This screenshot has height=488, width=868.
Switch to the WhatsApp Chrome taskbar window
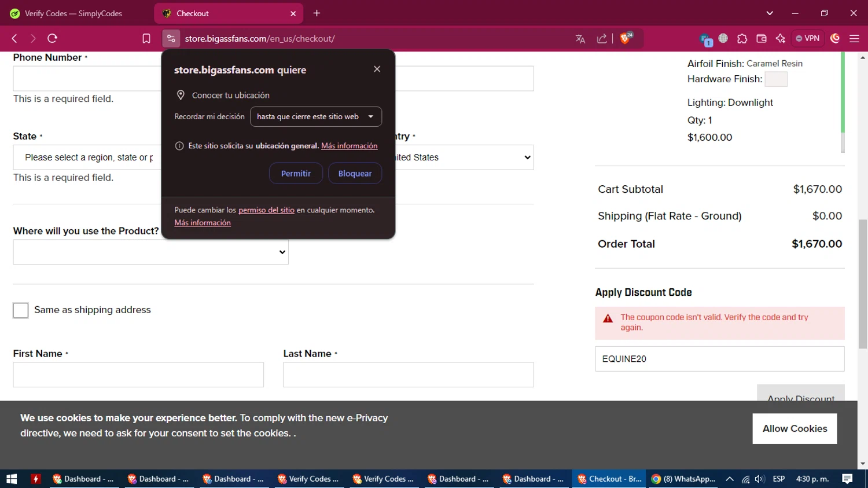tap(683, 479)
